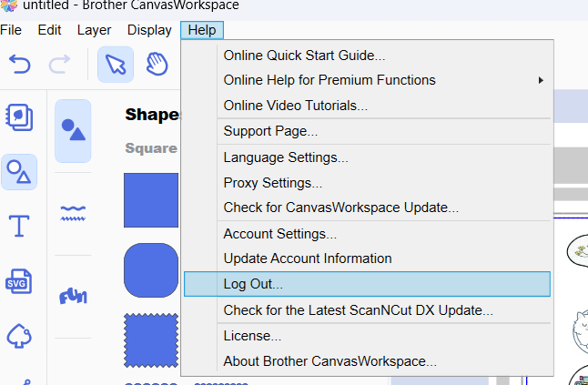The height and width of the screenshot is (385, 588).
Task: Expand Online Help for Premium Functions submenu
Action: click(367, 80)
